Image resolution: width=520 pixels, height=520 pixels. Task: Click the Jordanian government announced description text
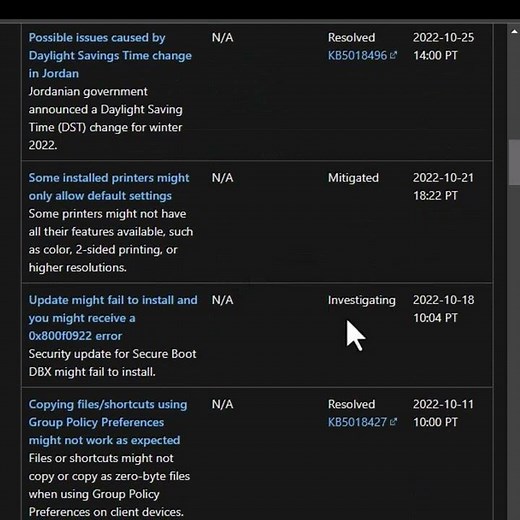105,118
